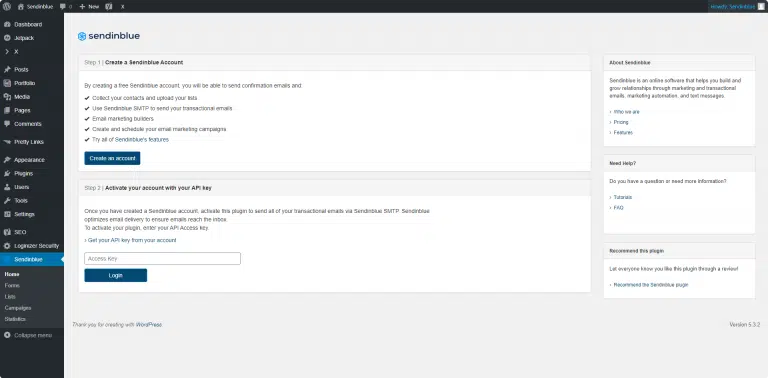
Task: Open the Campaigns submenu
Action: pos(18,308)
